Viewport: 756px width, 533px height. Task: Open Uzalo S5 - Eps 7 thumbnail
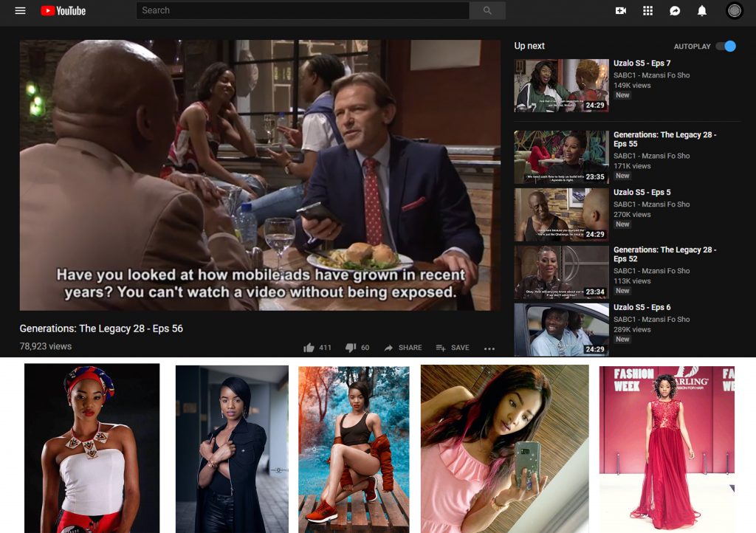[x=561, y=86]
